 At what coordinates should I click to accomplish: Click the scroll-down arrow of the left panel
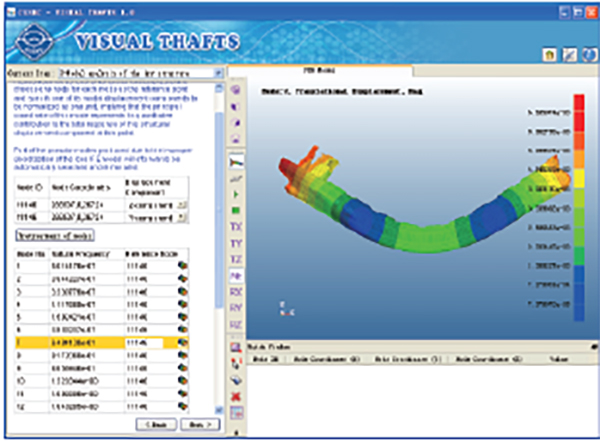219,410
